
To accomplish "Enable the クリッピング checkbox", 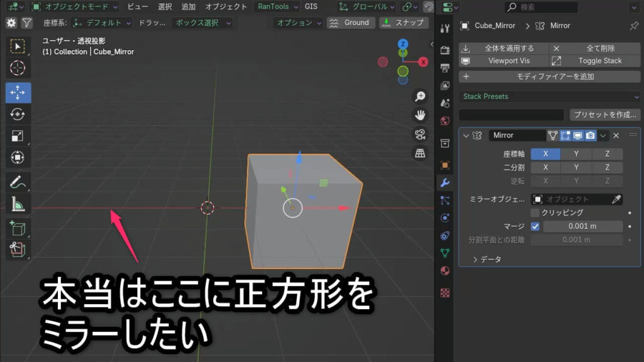I will click(535, 213).
